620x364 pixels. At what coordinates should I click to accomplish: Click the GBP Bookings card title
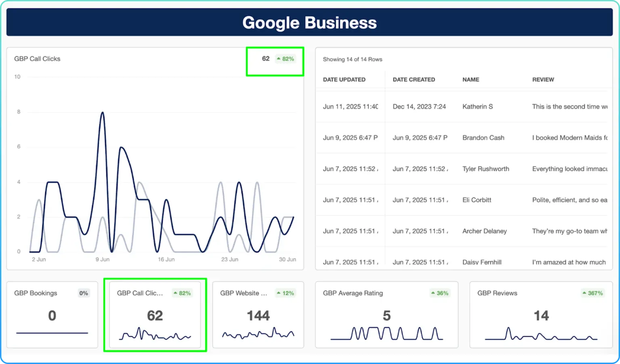pos(36,293)
